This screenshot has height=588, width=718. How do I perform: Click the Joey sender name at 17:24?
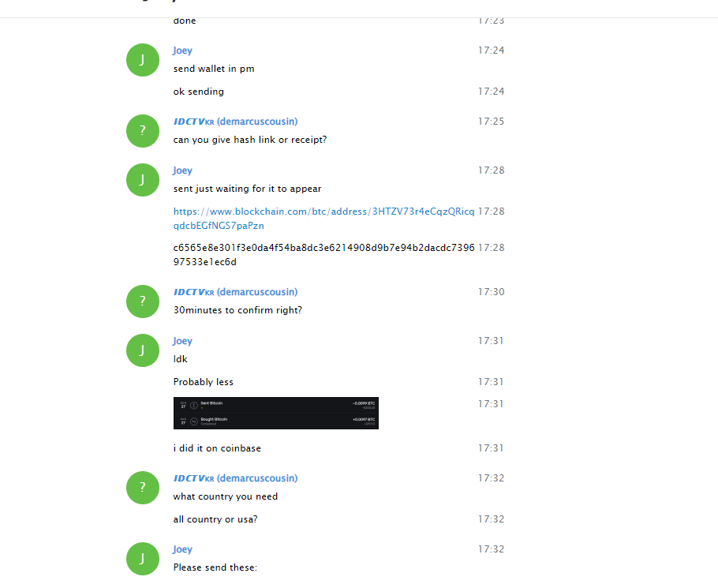(182, 51)
